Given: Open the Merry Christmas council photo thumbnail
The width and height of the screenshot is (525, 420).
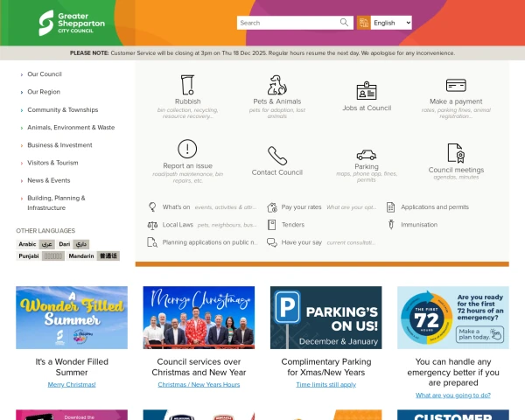Looking at the screenshot, I should (199, 318).
